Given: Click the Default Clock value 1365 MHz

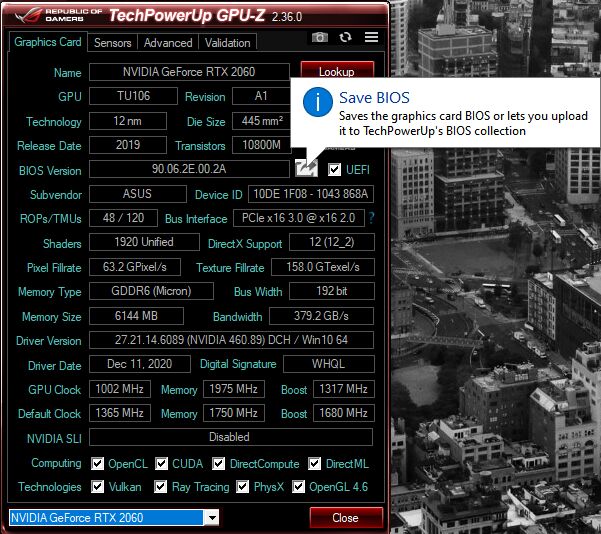Looking at the screenshot, I should coord(120,413).
